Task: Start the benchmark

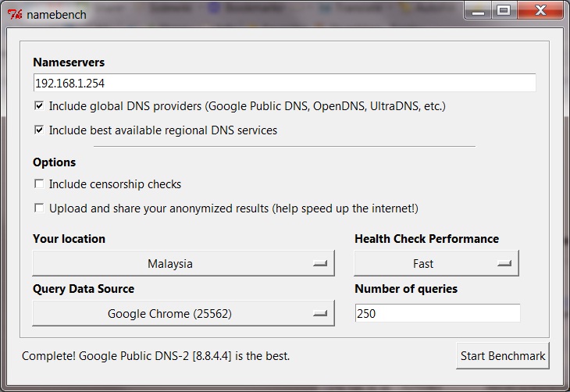Action: pyautogui.click(x=503, y=355)
